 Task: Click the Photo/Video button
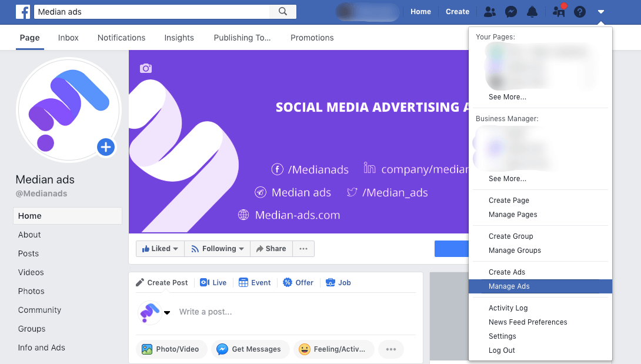point(171,349)
